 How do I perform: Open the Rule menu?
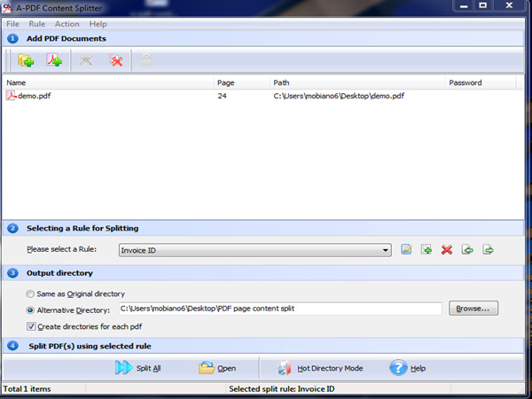click(36, 24)
